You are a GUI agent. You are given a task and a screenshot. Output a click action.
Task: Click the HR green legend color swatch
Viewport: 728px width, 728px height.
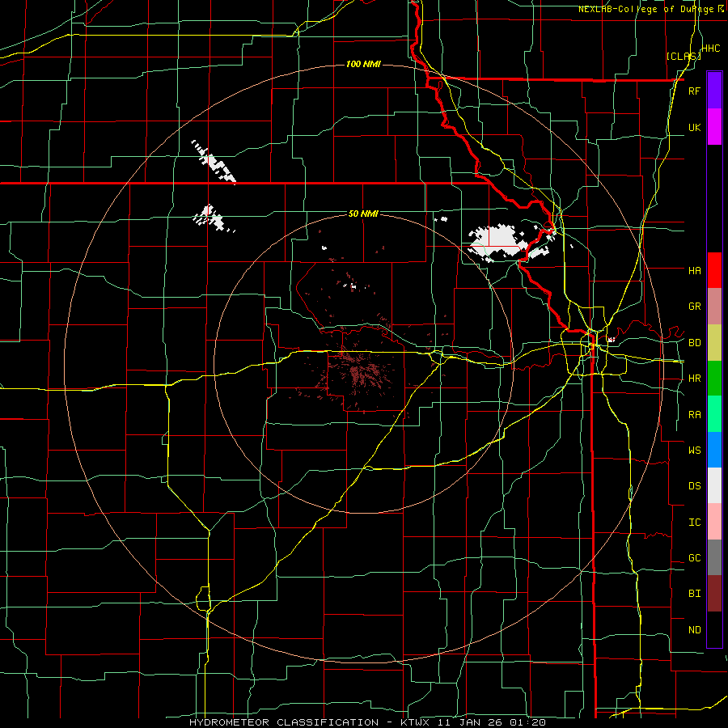click(x=714, y=379)
